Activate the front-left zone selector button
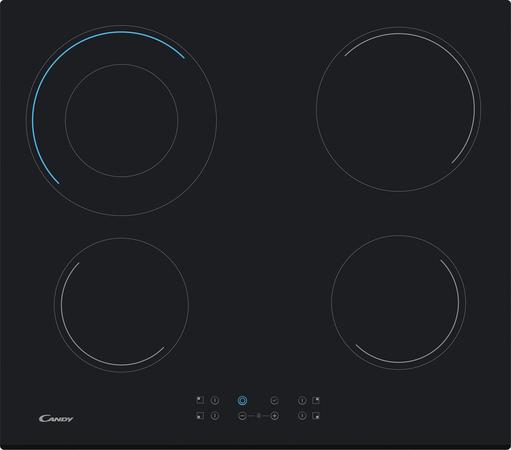The image size is (511, 450). click(215, 416)
